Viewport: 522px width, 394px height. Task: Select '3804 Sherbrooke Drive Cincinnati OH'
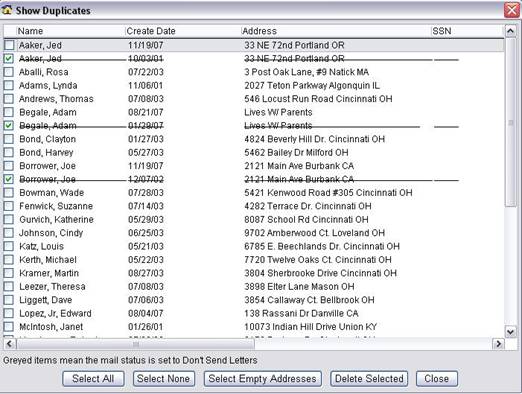[x=320, y=273]
